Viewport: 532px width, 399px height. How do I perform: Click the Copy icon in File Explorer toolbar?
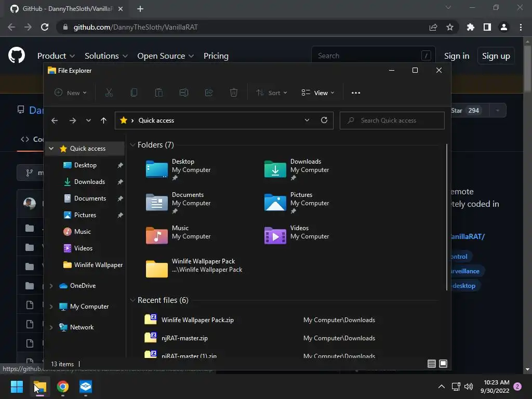134,92
